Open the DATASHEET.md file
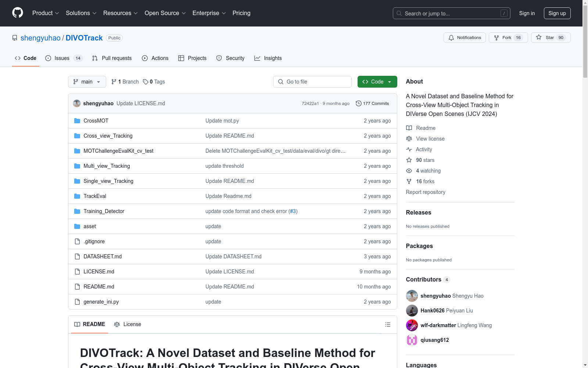Image resolution: width=588 pixels, height=368 pixels. coord(103,256)
